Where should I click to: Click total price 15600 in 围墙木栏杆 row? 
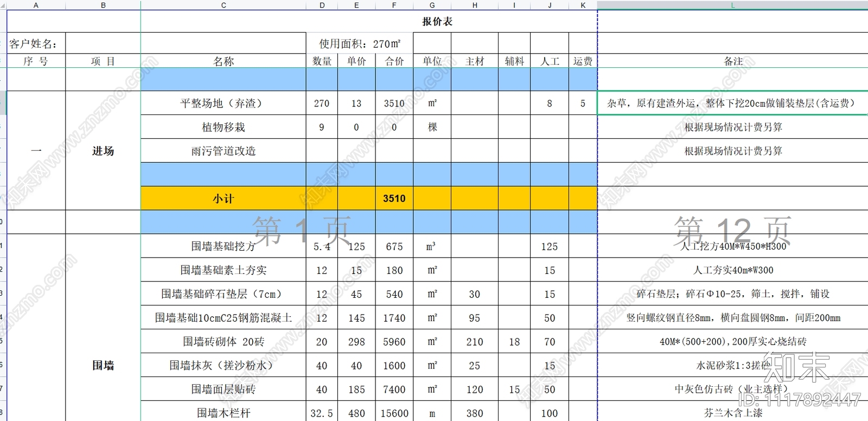point(394,412)
